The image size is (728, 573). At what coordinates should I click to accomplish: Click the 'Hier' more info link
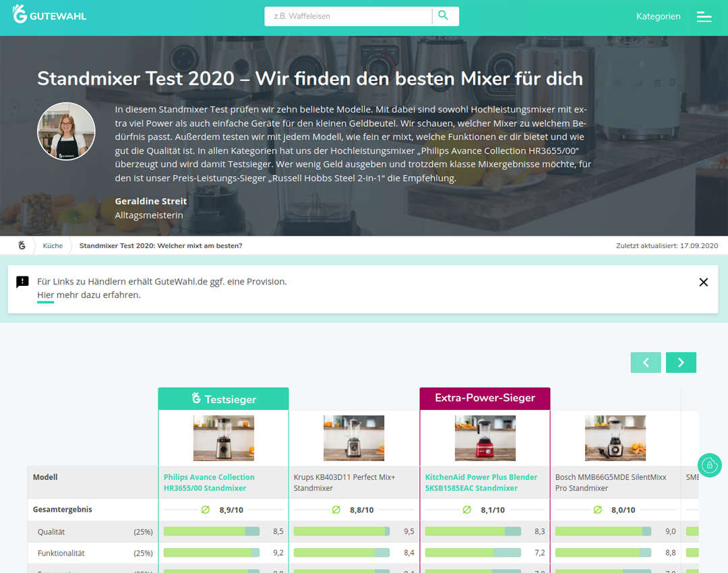click(46, 295)
